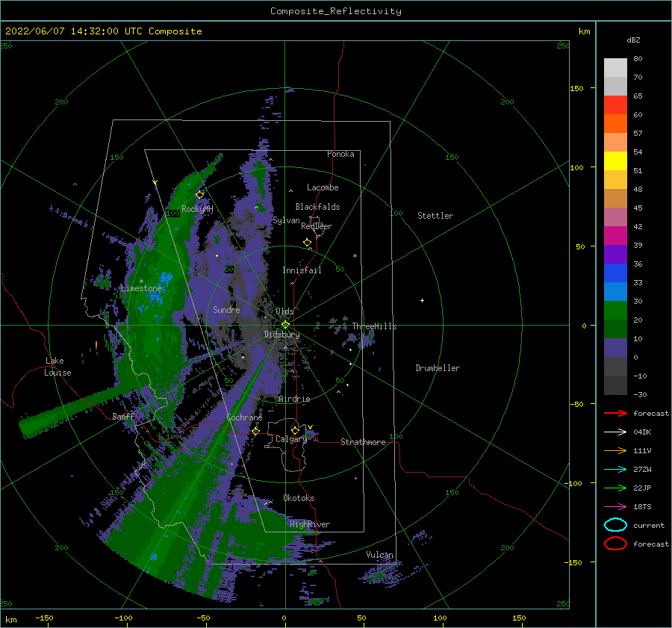672x628 pixels.
Task: Click the Banff label on the map
Action: (123, 416)
